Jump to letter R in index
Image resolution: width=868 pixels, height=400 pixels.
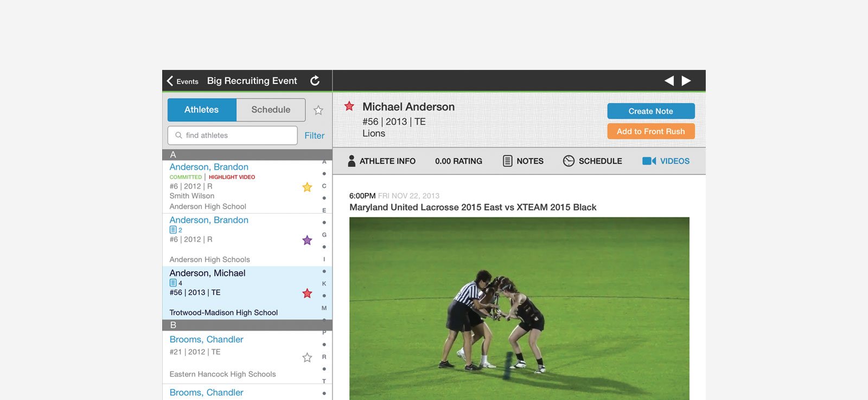(324, 357)
